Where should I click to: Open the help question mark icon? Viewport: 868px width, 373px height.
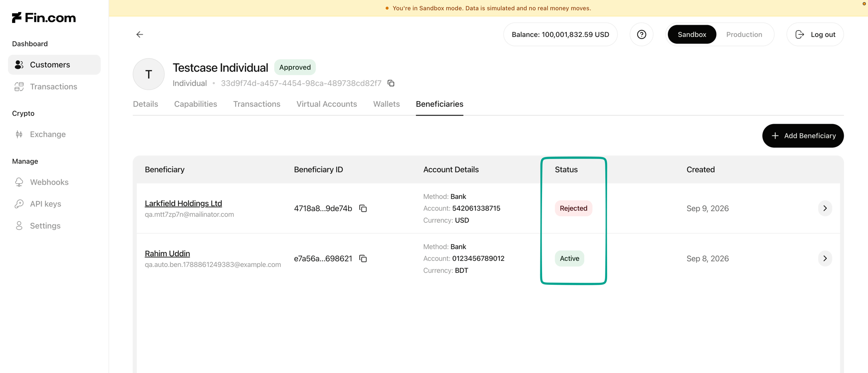pyautogui.click(x=641, y=34)
